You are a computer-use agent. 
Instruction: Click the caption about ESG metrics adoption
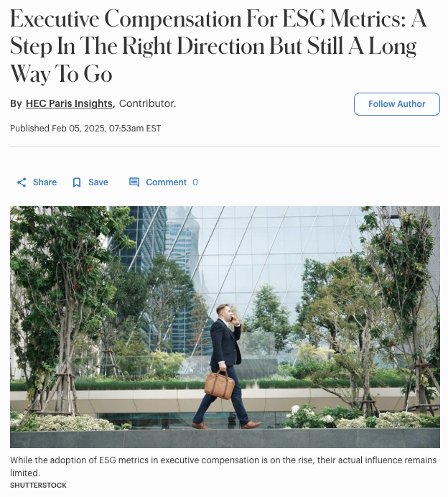223,466
